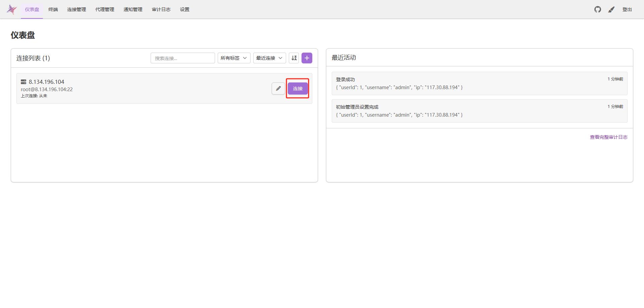Screen dimensions: 644x308
Task: Click the 连接列表 (1) heading
Action: tap(33, 58)
